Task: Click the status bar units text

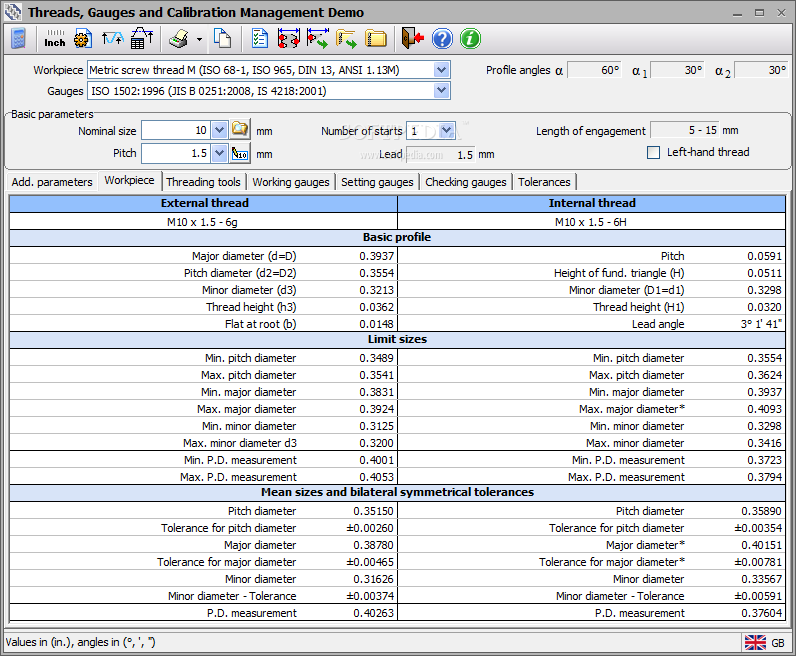Action: [x=81, y=642]
